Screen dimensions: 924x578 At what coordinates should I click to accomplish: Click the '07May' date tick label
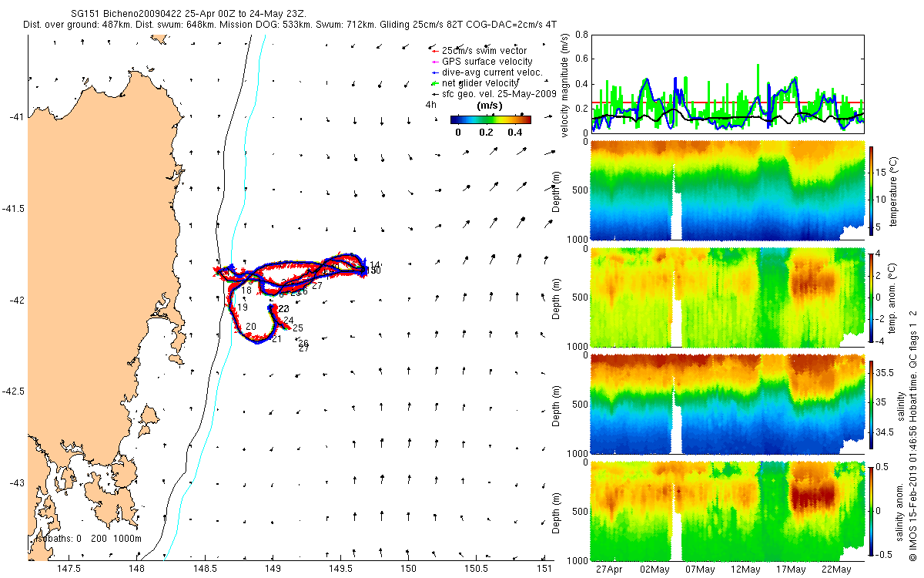[x=699, y=570]
